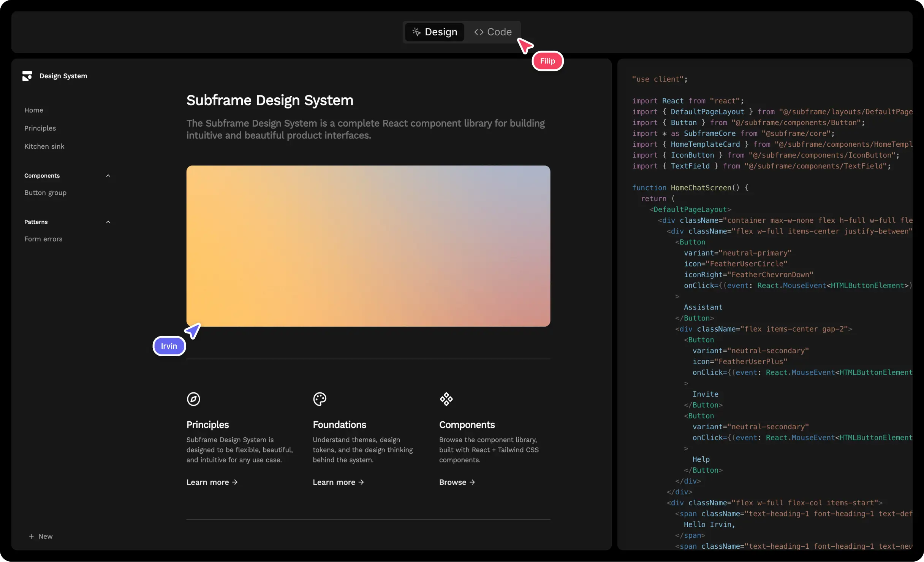Click the components diamond icon above Components

pyautogui.click(x=446, y=399)
